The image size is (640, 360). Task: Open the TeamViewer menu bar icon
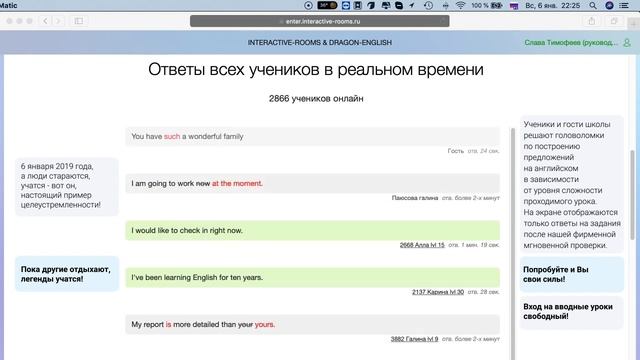point(345,5)
